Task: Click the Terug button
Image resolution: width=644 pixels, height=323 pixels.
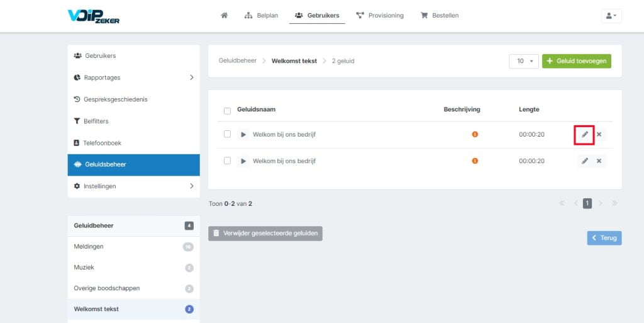Action: tap(604, 238)
